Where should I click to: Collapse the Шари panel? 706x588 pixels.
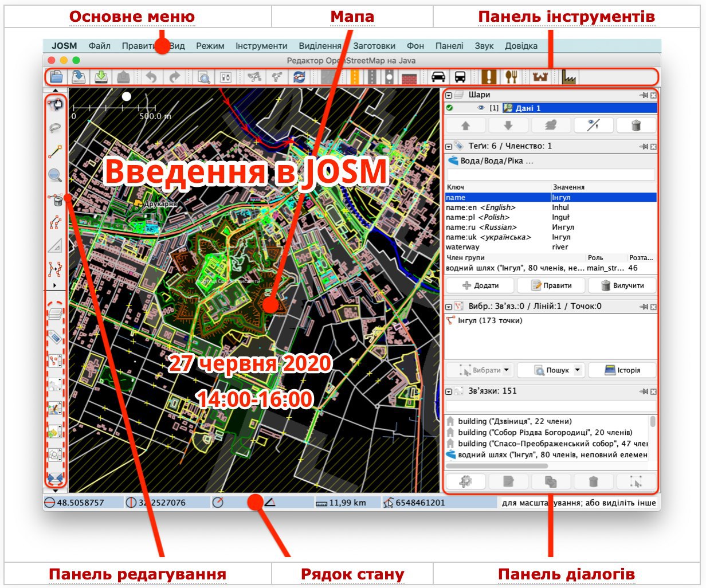point(449,96)
